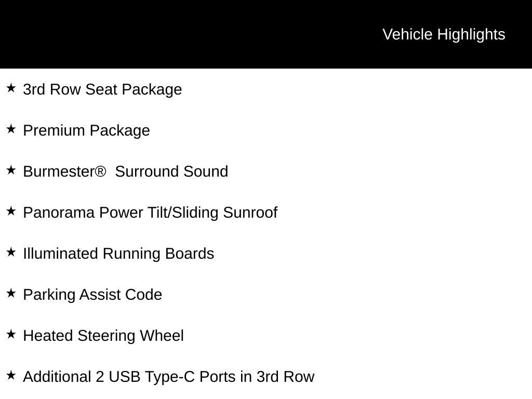Image resolution: width=532 pixels, height=399 pixels.
Task: Select the 3rd Row Seat Package text
Action: pos(102,90)
